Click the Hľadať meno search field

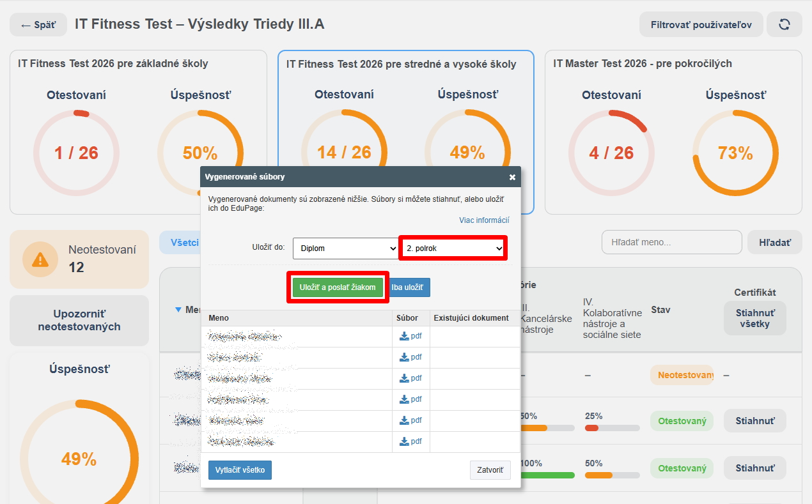[671, 243]
